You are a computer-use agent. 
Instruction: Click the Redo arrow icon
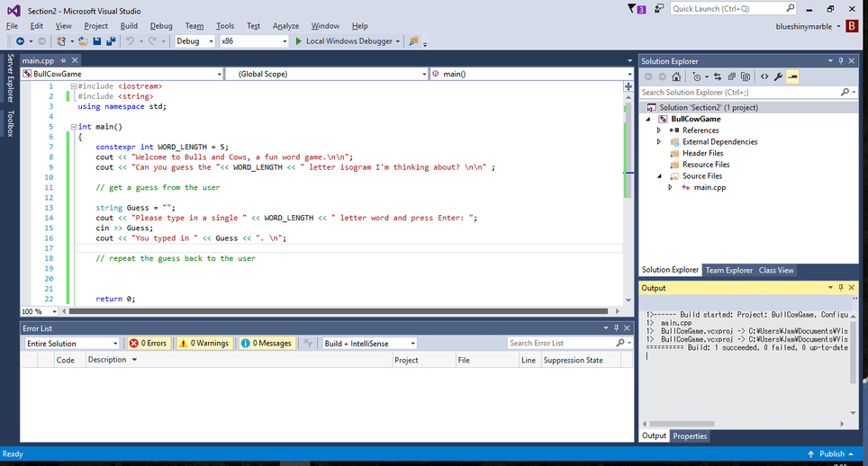[x=152, y=40]
